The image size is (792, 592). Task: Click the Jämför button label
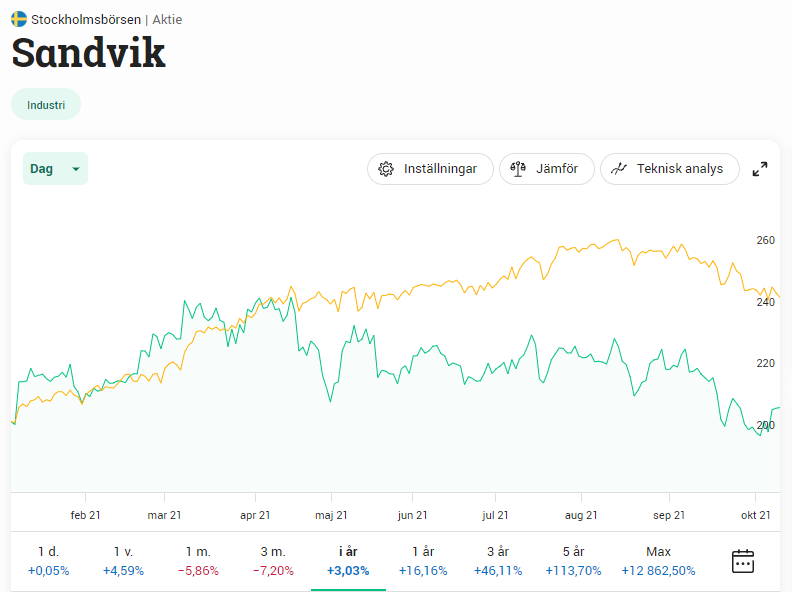click(x=557, y=169)
